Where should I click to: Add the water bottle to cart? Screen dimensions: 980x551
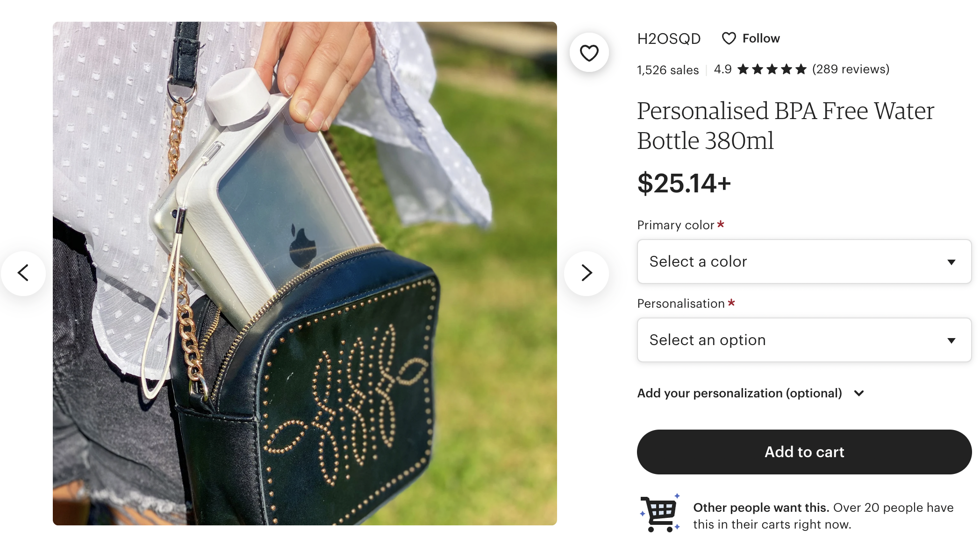804,452
